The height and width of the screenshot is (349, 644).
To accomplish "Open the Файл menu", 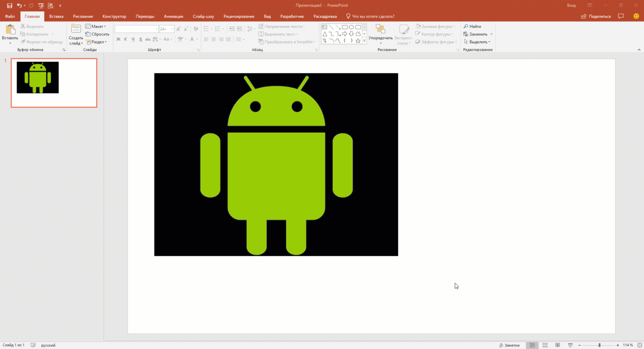I will (10, 16).
